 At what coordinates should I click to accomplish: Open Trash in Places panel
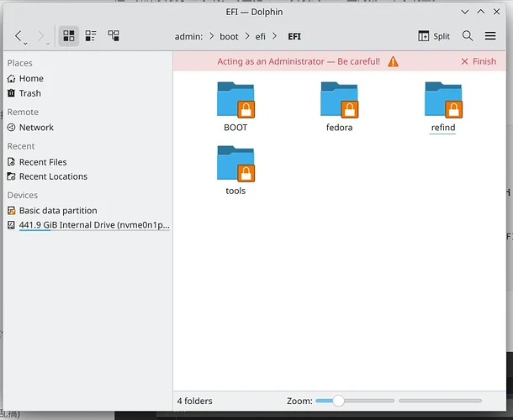[x=29, y=93]
